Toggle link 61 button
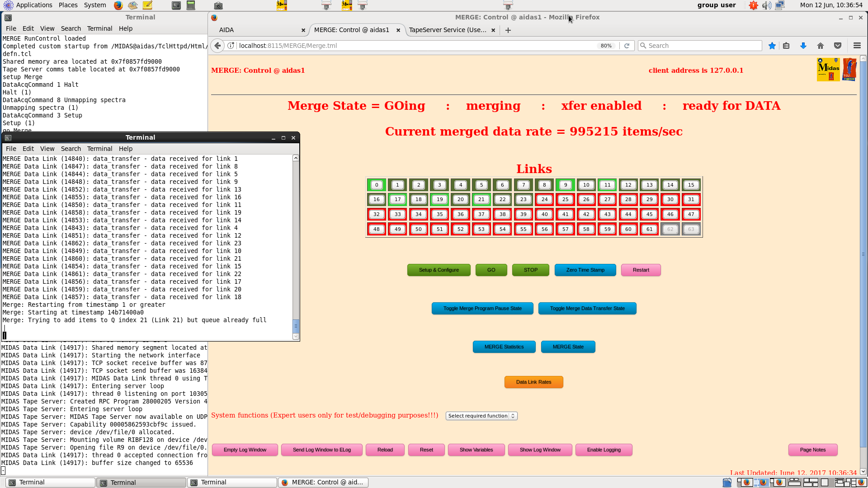868x488 pixels. click(649, 229)
